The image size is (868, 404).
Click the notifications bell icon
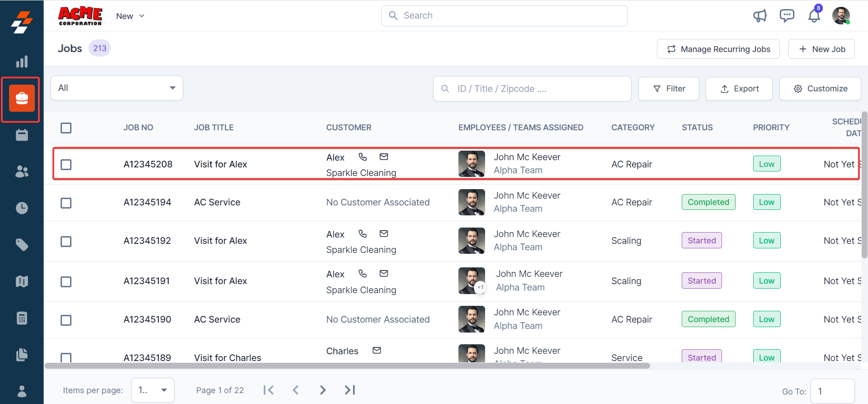(x=814, y=16)
